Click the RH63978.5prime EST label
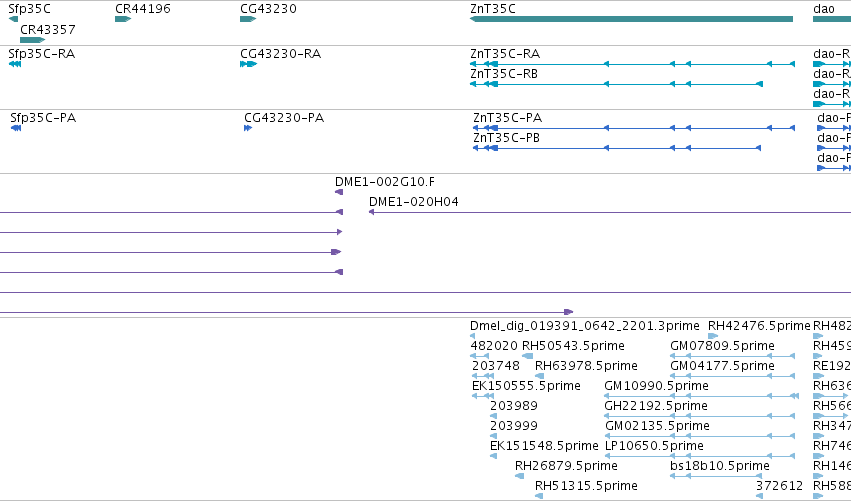Screen dimensions: 851x501 pyautogui.click(x=586, y=366)
